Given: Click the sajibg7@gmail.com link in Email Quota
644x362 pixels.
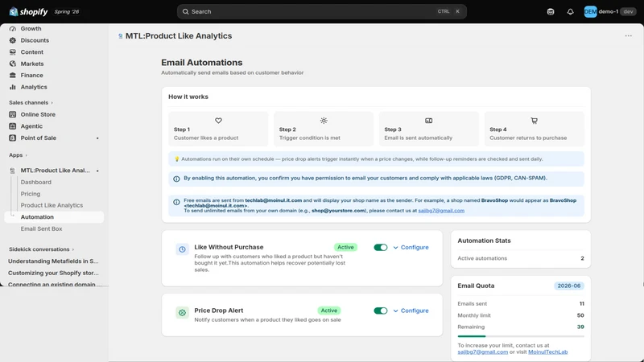Looking at the screenshot, I should click(482, 352).
